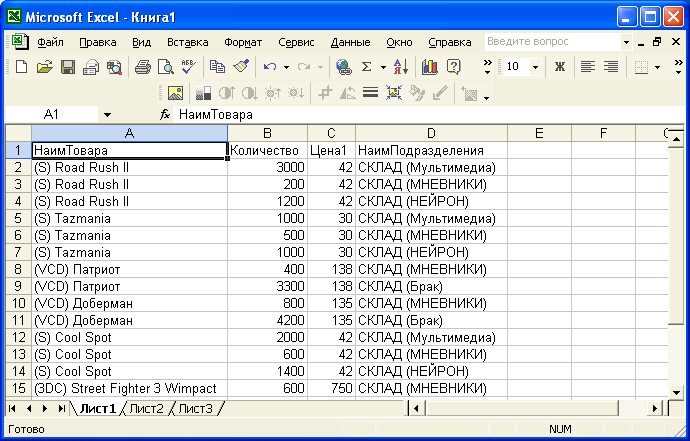The height and width of the screenshot is (441, 690).
Task: Open a file using the Open folder icon
Action: click(44, 67)
